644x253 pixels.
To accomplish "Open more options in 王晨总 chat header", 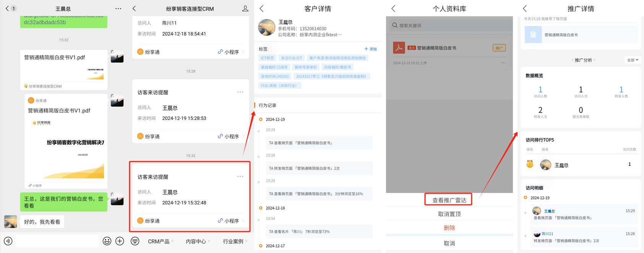I will pos(118,8).
